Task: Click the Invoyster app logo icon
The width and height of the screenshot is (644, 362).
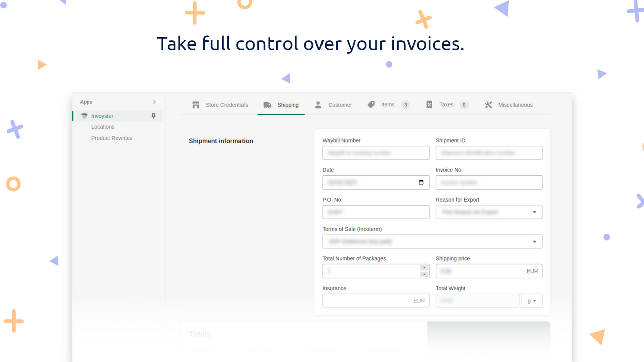Action: point(84,116)
